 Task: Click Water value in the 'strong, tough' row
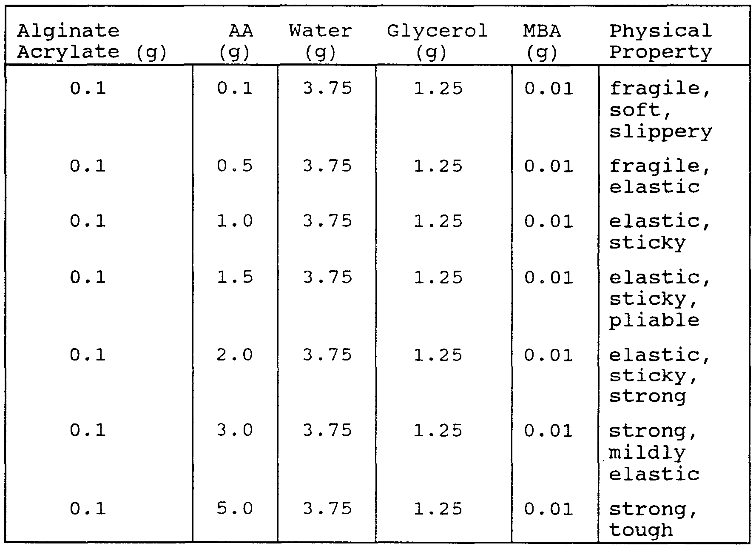coord(327,509)
